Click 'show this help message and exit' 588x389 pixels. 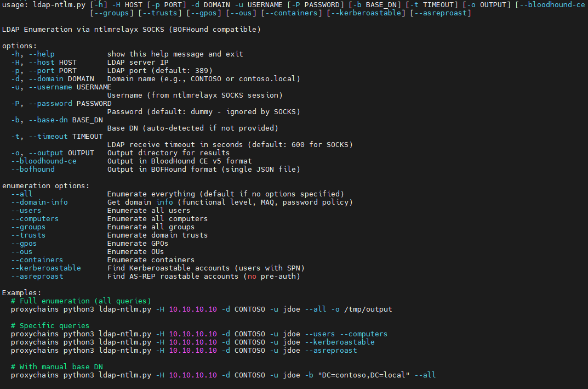(x=175, y=54)
